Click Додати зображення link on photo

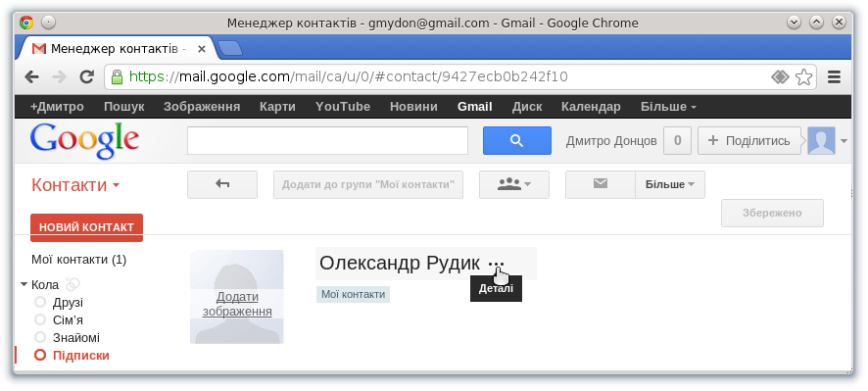click(237, 304)
